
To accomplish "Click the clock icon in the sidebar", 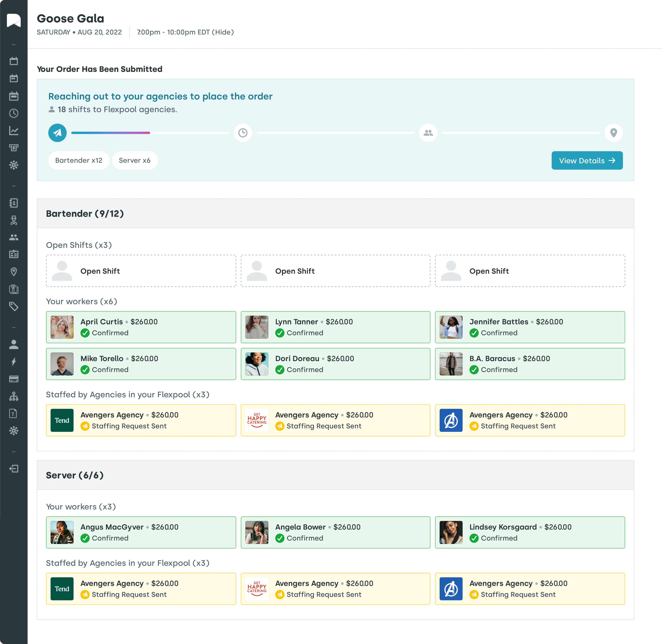I will coord(14,113).
